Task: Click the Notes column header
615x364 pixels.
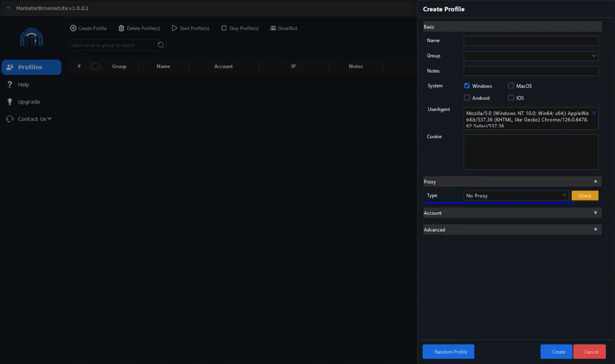Action: (x=356, y=66)
